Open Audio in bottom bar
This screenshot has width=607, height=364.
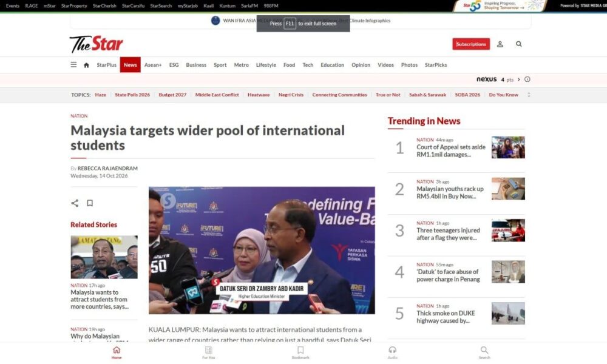point(393,352)
